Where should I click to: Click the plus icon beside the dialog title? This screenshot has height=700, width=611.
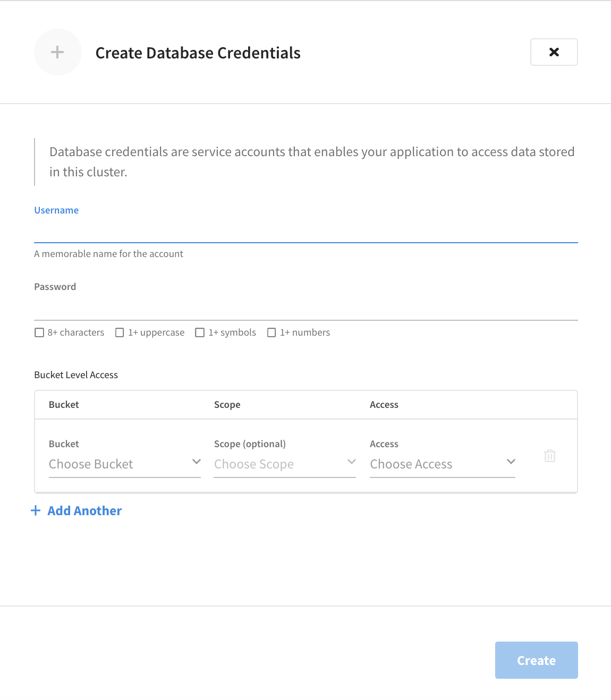pyautogui.click(x=57, y=52)
